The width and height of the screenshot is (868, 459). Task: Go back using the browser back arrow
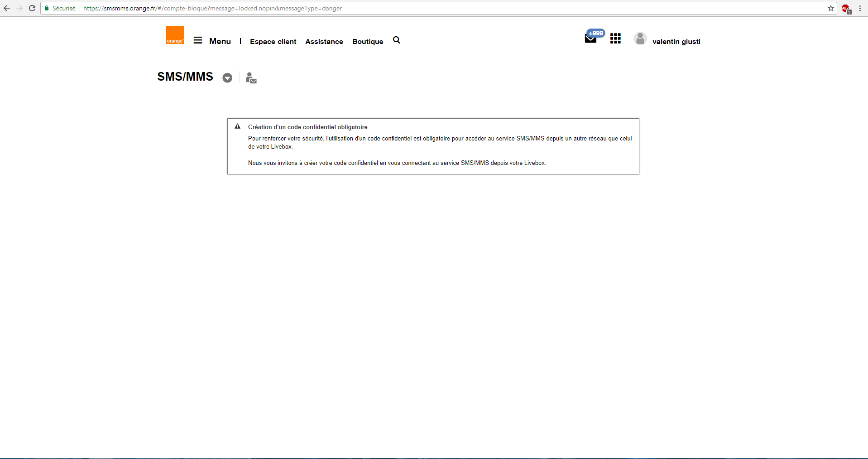[7, 8]
